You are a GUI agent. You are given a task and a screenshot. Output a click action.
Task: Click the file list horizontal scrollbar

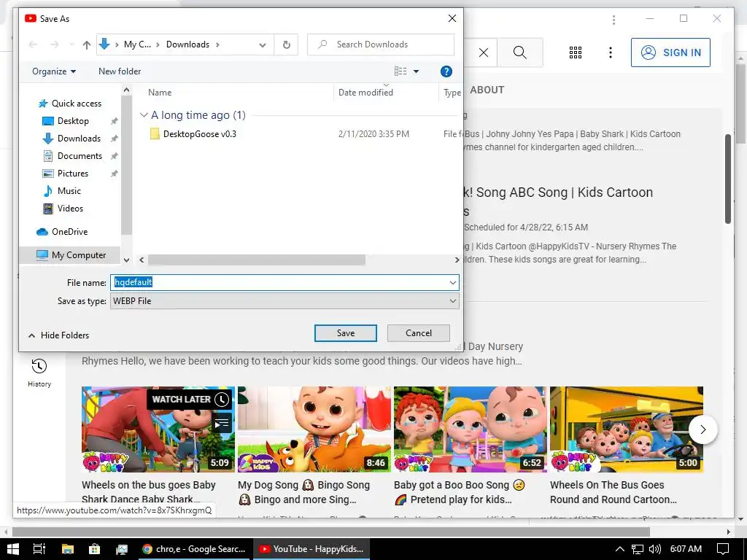(257, 260)
